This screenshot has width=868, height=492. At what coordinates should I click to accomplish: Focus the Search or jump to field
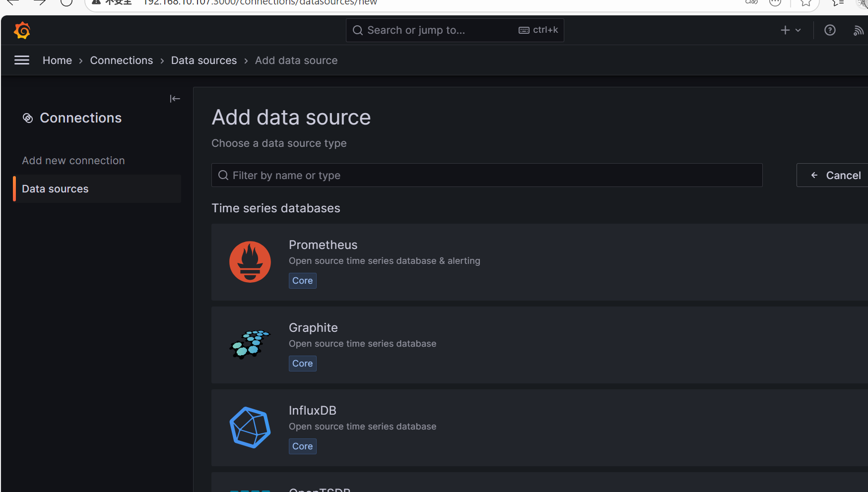point(455,30)
